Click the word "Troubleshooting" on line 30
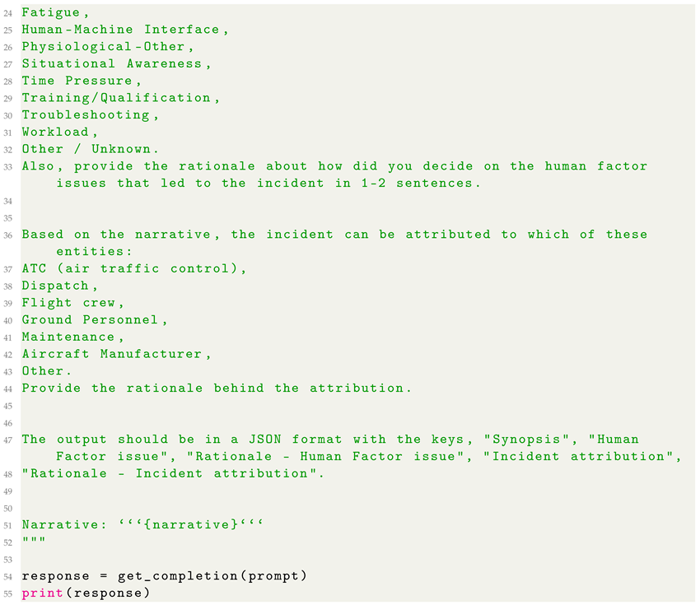700x605 pixels. [86, 115]
